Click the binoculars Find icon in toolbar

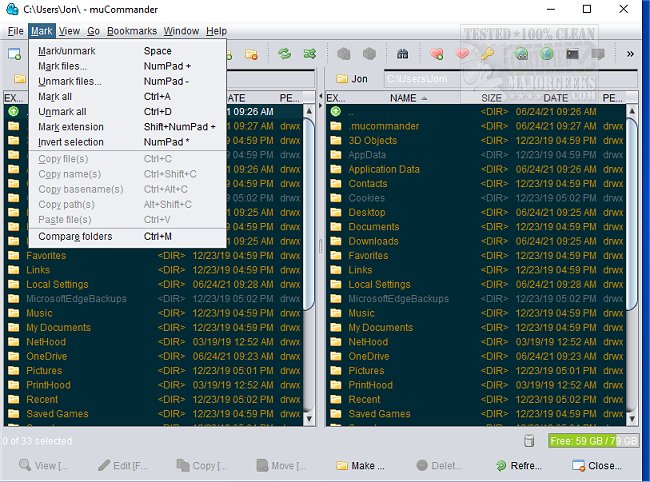403,54
